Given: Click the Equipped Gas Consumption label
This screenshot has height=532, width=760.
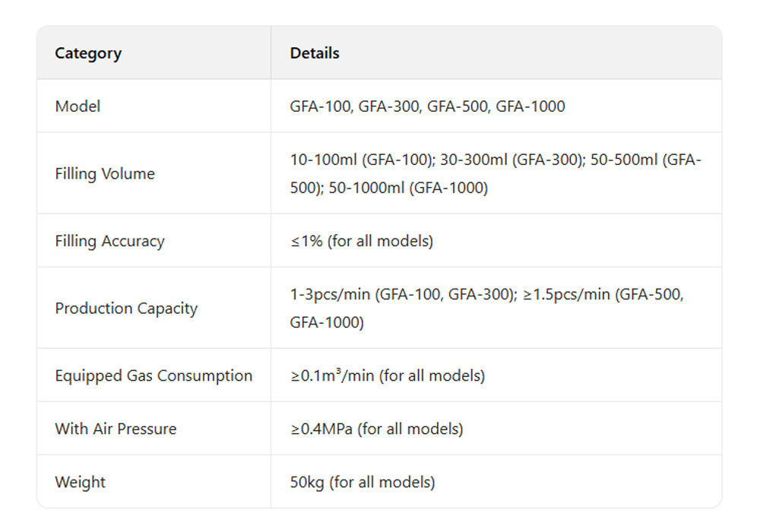Looking at the screenshot, I should pyautogui.click(x=154, y=375).
